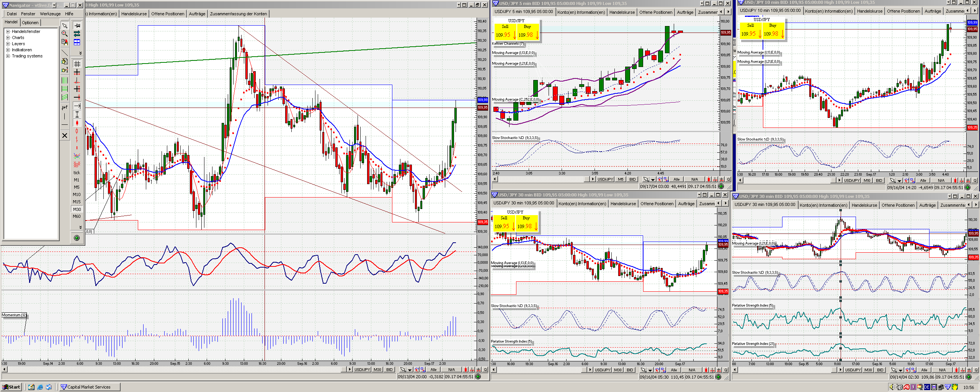Click the main chart horizontal scrollbar track
Screen dimensions: 980x392
[x=172, y=369]
